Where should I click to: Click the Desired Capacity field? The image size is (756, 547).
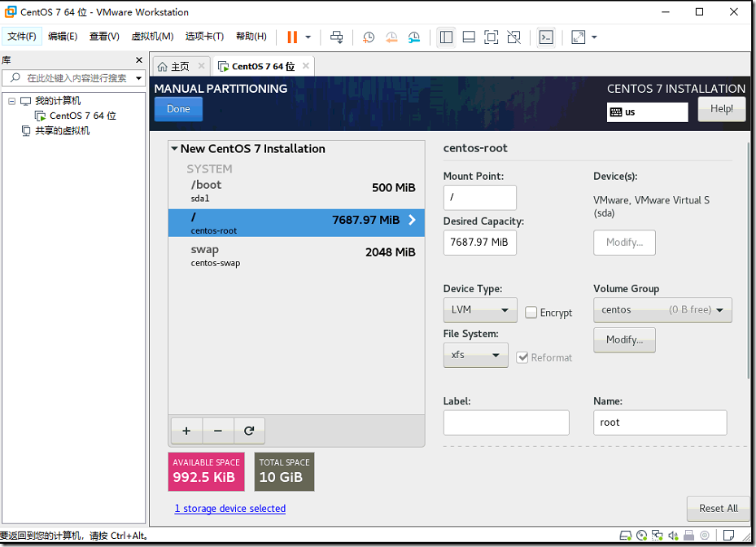click(x=480, y=243)
